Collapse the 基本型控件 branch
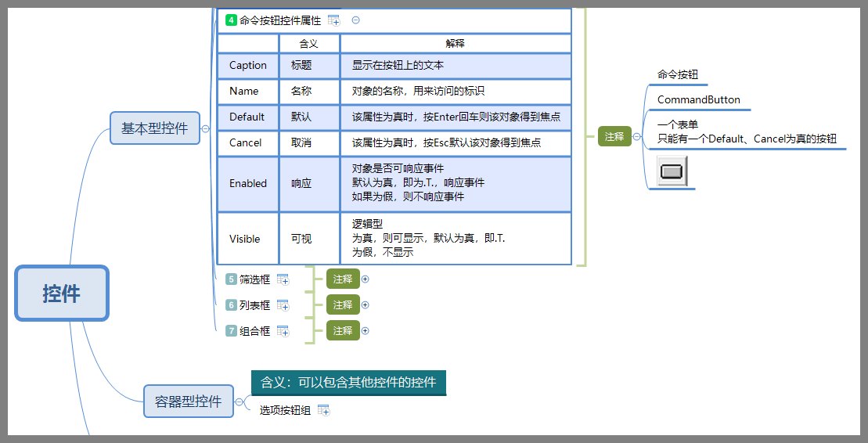This screenshot has height=443, width=868. [205, 128]
